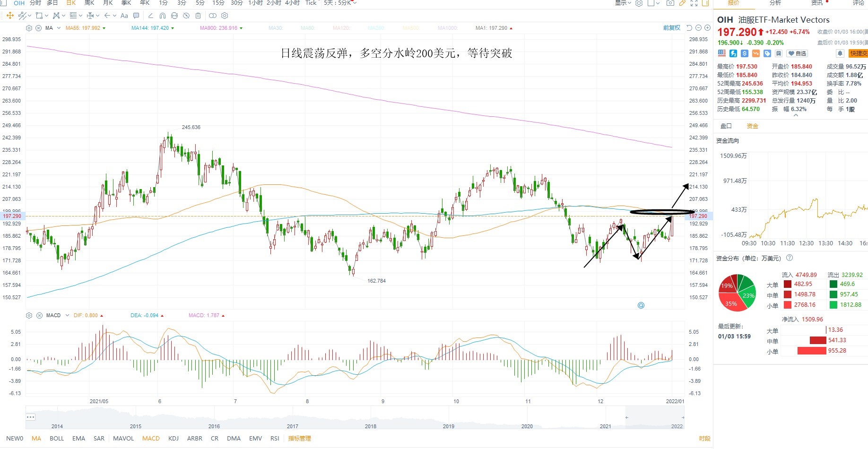This screenshot has width=868, height=449.
Task: Open the MACD indicator type dropdown
Action: [x=67, y=315]
